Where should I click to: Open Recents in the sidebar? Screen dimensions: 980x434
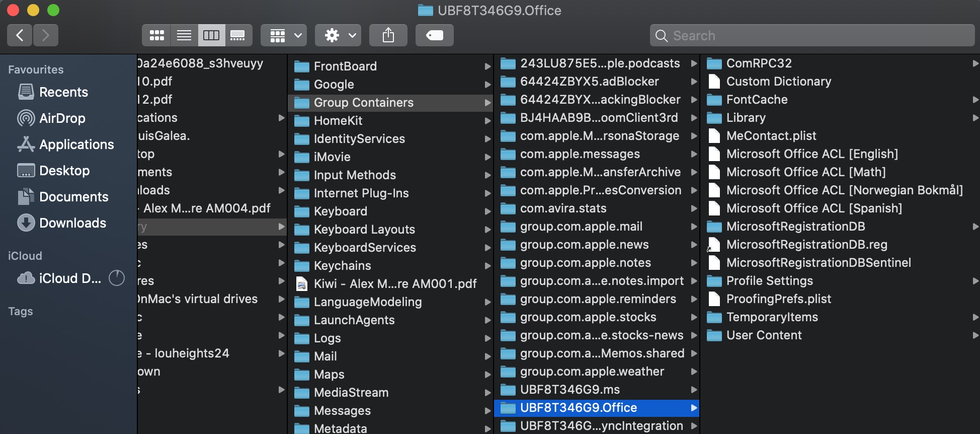click(x=63, y=92)
